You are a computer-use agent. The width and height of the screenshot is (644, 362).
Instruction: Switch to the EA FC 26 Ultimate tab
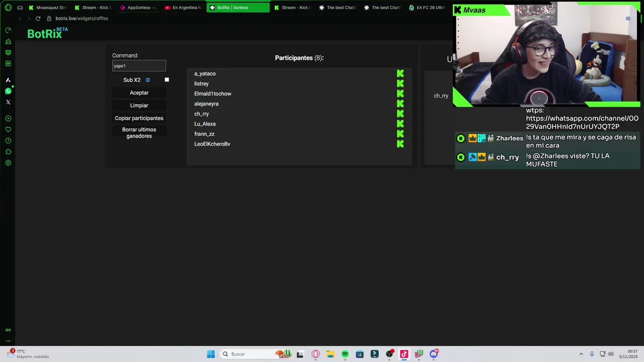[427, 8]
